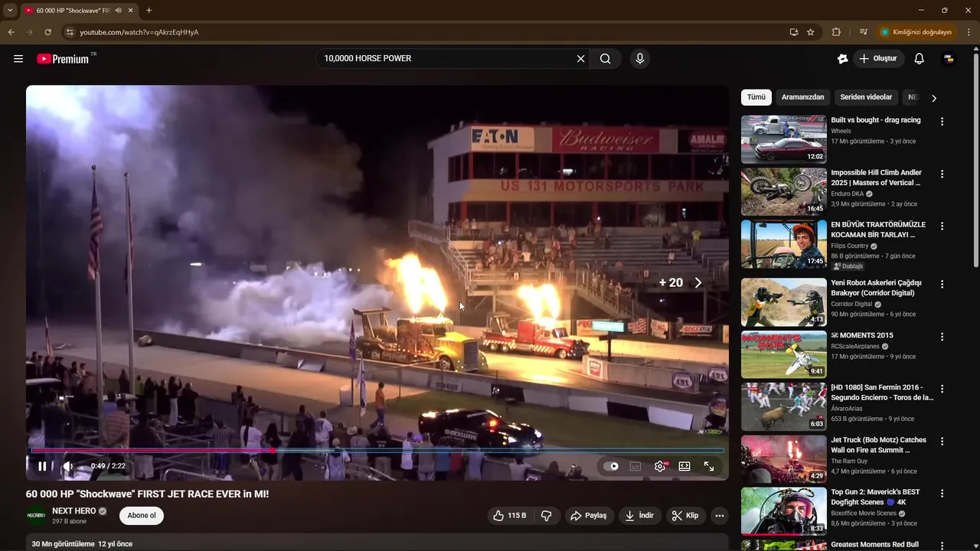Subscribe with Abone ol button

click(142, 516)
